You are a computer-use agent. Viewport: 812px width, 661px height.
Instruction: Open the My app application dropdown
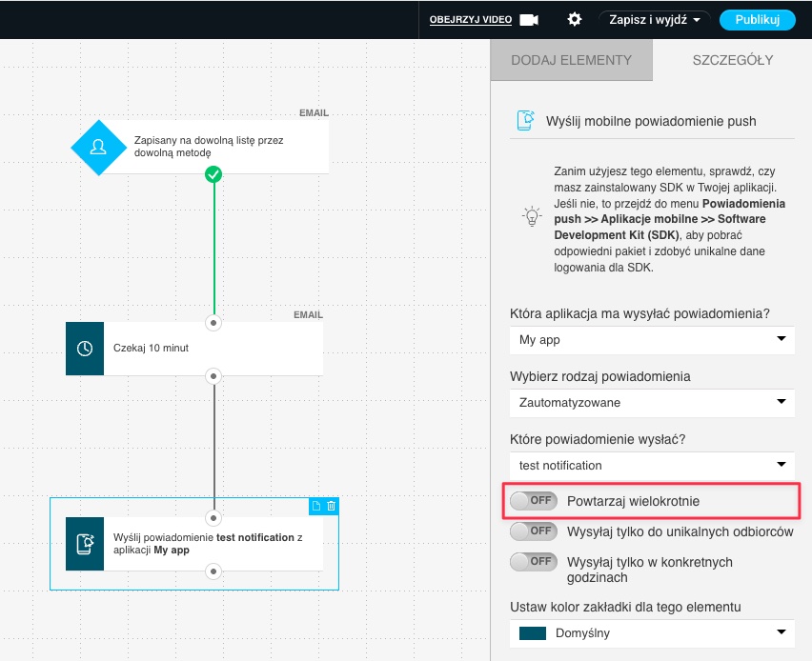point(652,340)
